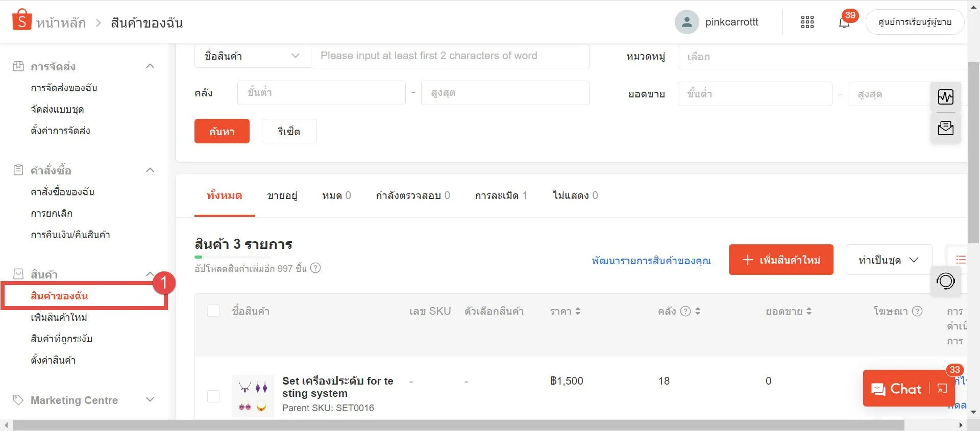
Task: Open the mail inbox side icon
Action: coord(945,128)
